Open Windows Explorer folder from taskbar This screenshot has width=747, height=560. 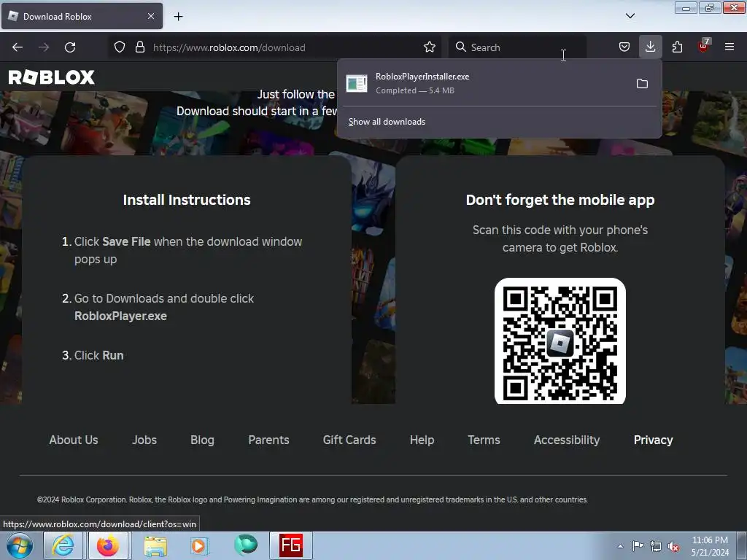(155, 545)
